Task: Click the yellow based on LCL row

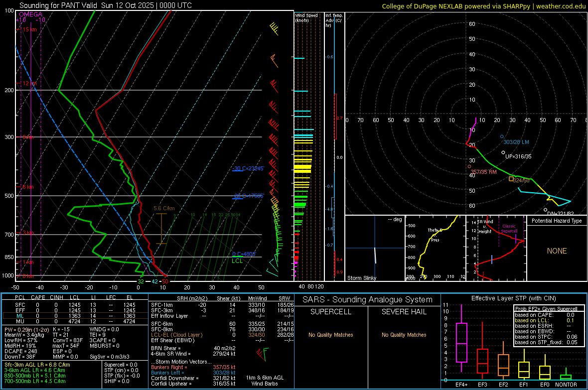Action: point(545,320)
